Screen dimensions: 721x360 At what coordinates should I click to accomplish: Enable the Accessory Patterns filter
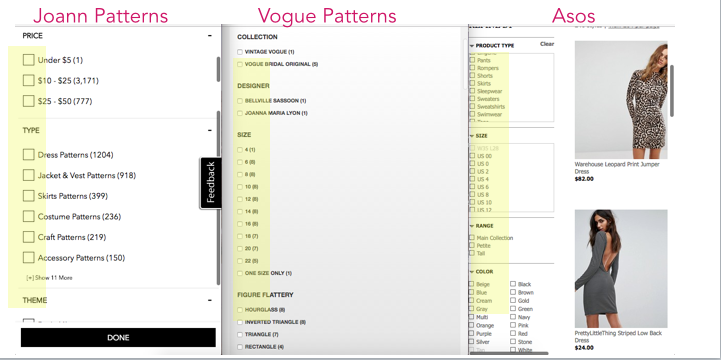click(x=29, y=257)
